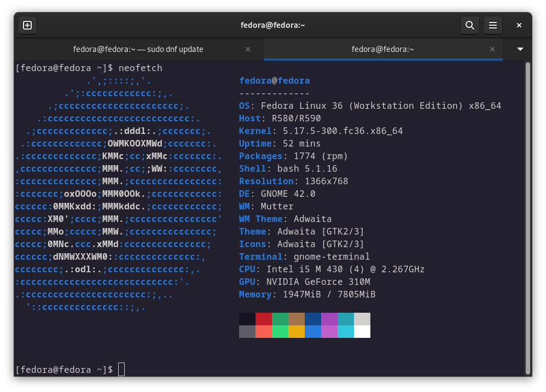Close the active fedora@fedora:~ tab

(x=492, y=49)
